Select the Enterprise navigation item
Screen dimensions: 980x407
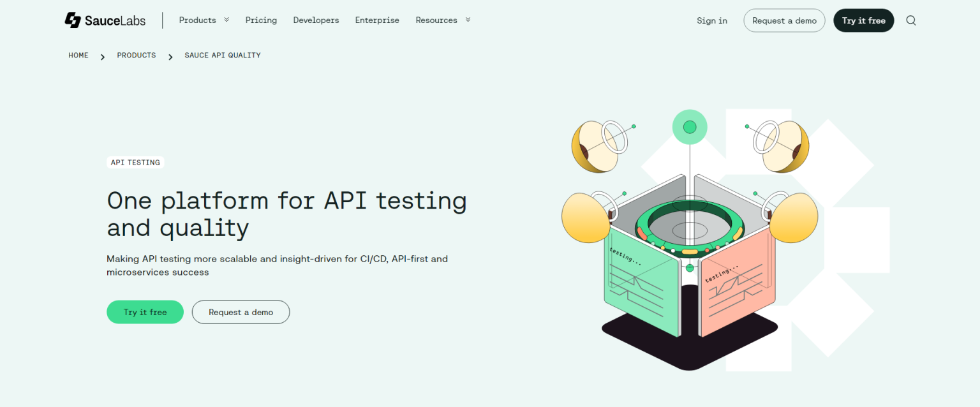376,20
